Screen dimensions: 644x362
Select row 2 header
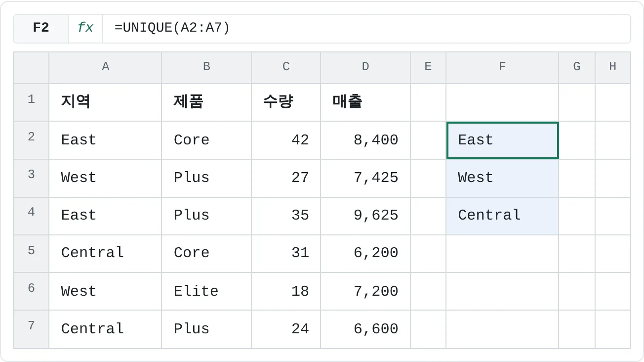click(31, 140)
